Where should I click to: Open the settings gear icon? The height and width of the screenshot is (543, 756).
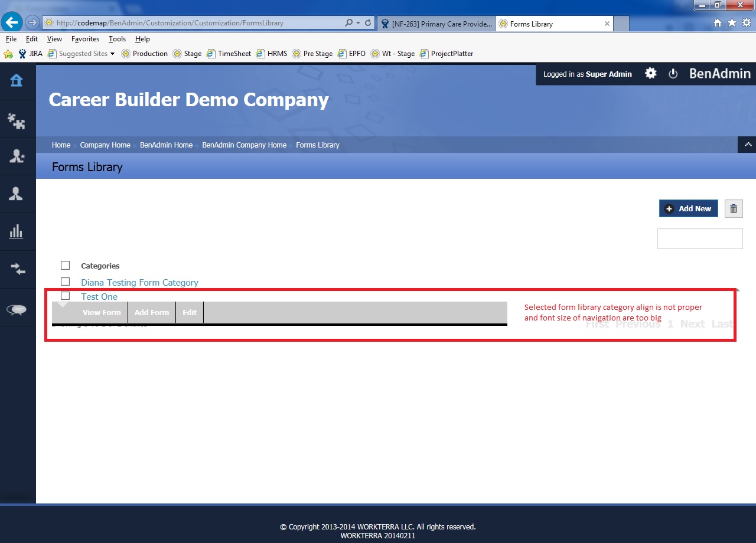[x=650, y=74]
